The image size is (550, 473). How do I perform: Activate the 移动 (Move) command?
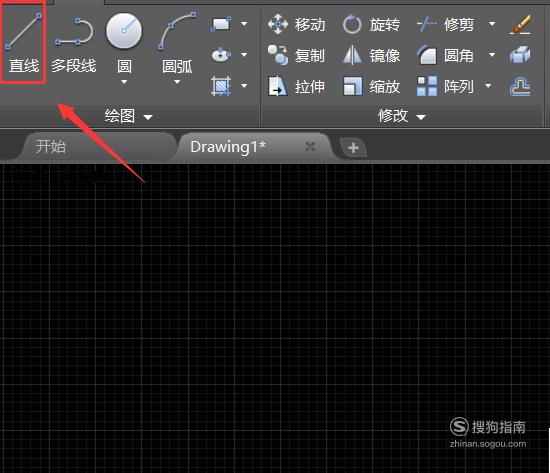click(x=297, y=25)
